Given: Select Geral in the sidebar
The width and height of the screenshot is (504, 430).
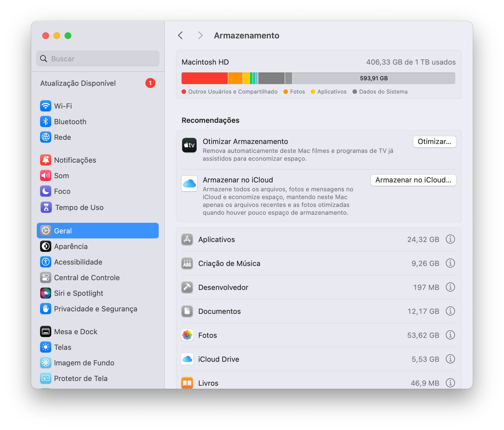Looking at the screenshot, I should tap(97, 231).
